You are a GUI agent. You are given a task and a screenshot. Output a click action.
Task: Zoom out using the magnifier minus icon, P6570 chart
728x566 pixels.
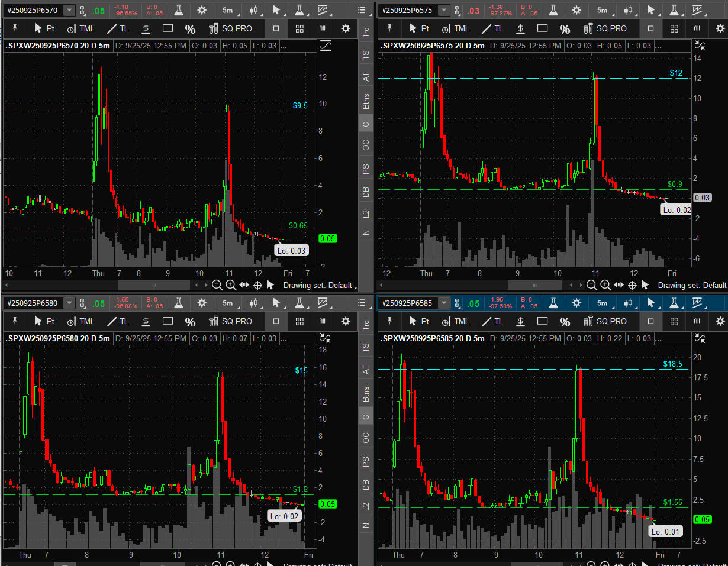click(x=217, y=285)
